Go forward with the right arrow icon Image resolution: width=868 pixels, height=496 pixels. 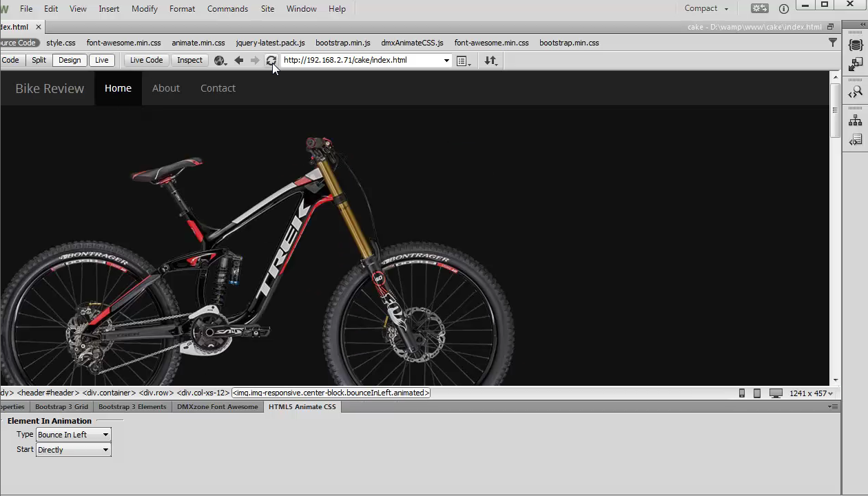(255, 61)
